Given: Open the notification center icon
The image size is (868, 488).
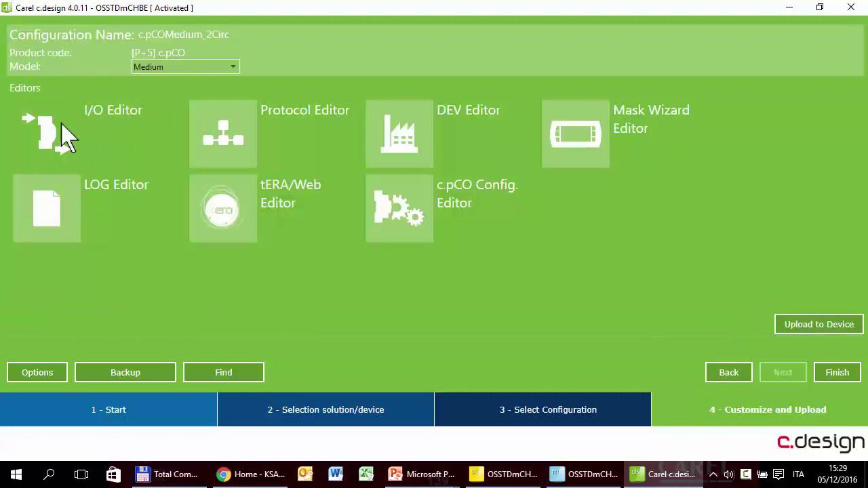Looking at the screenshot, I should point(778,474).
